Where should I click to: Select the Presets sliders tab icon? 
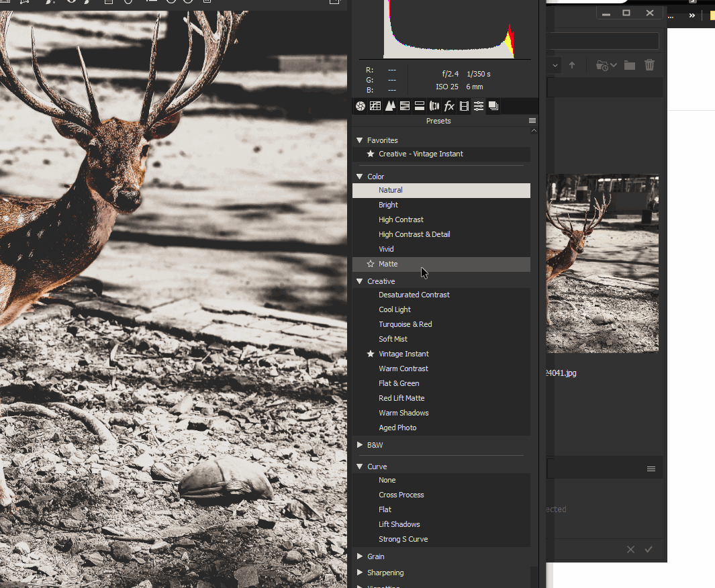pos(478,106)
